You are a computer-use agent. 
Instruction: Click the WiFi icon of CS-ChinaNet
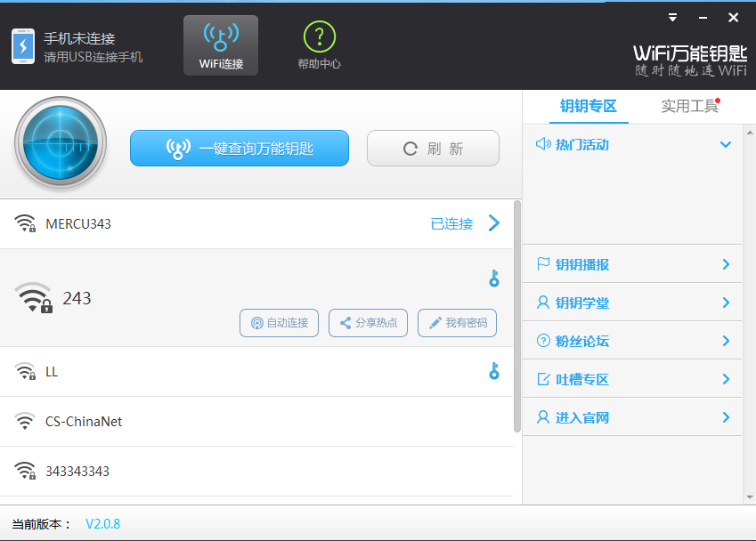[25, 421]
